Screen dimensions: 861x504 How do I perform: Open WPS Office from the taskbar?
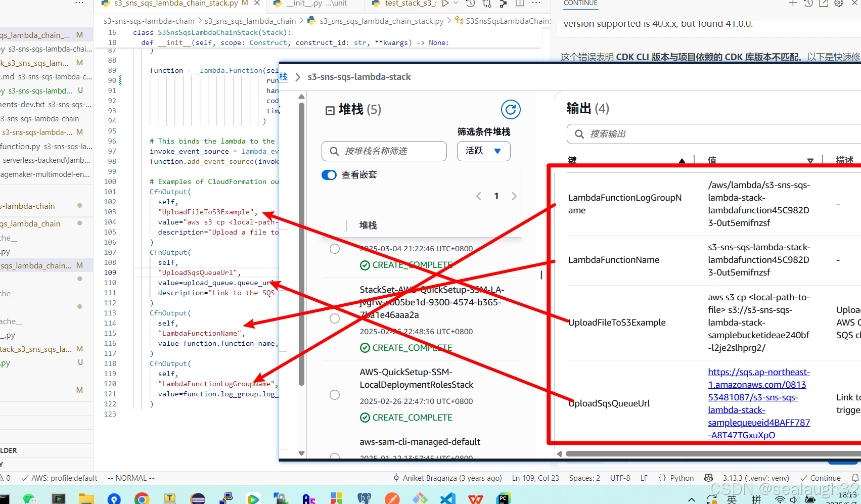point(475,499)
